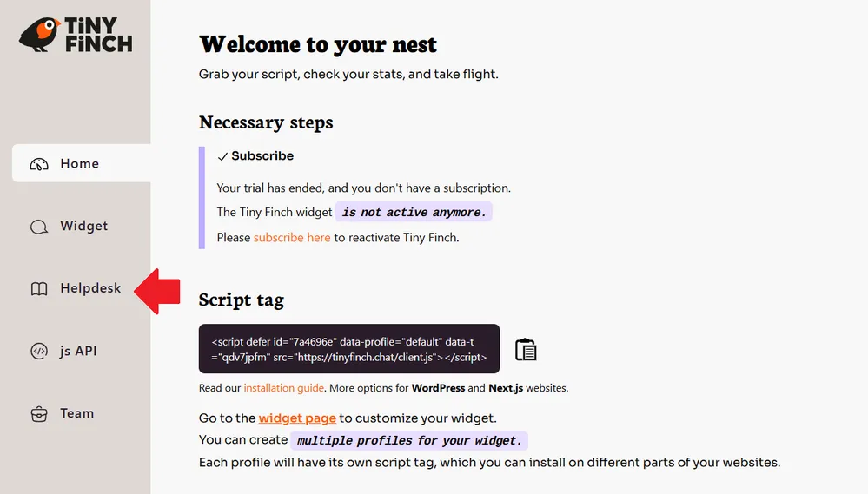Open the Home sidebar item
This screenshot has height=494, width=868.
pos(79,164)
